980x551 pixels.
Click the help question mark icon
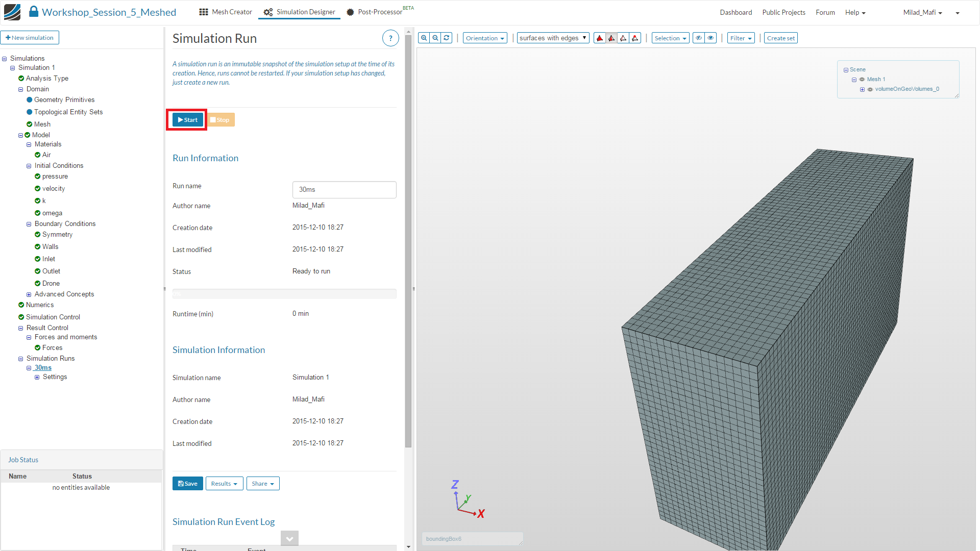[x=390, y=38]
